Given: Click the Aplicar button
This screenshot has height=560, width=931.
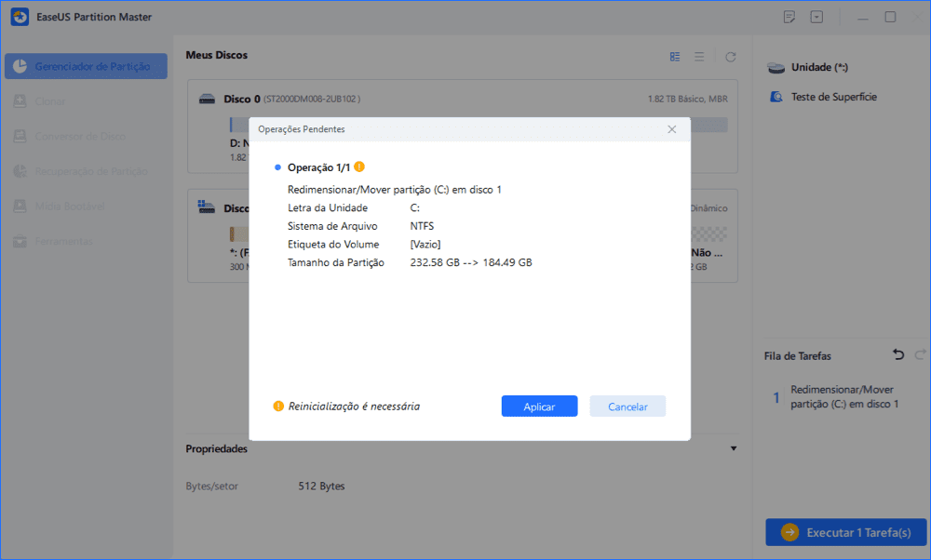Looking at the screenshot, I should [x=539, y=407].
